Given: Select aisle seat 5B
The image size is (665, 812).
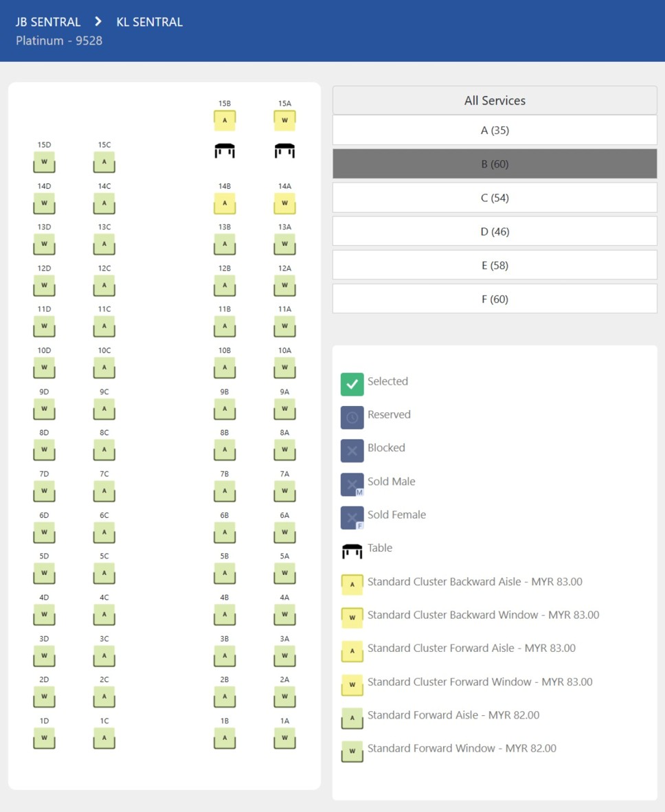Looking at the screenshot, I should [x=225, y=573].
